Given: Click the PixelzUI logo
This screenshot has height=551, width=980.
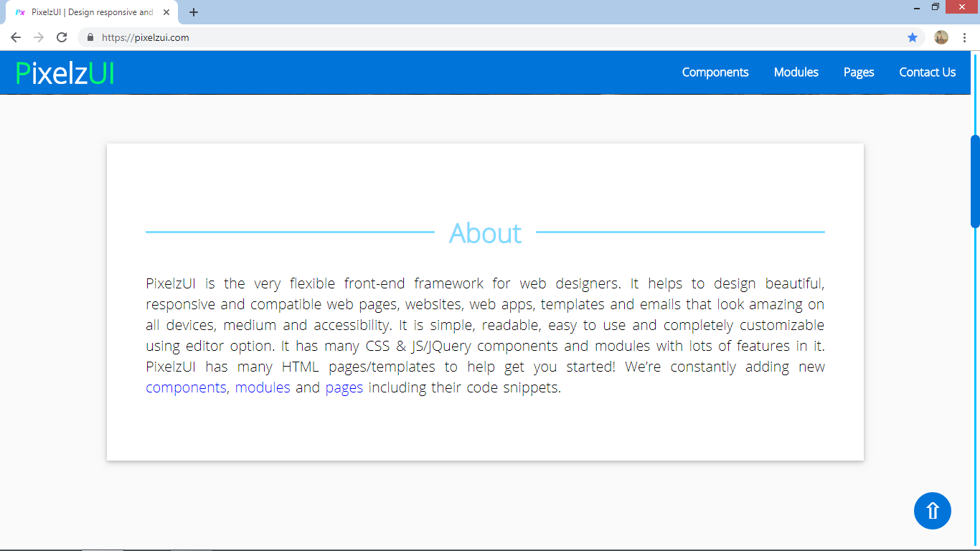Looking at the screenshot, I should [x=65, y=72].
